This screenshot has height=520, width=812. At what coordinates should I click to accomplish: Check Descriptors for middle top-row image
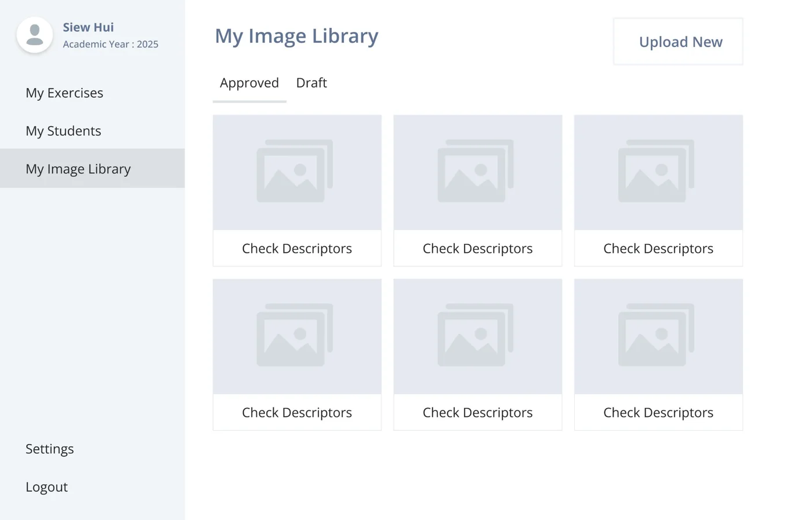(x=478, y=248)
